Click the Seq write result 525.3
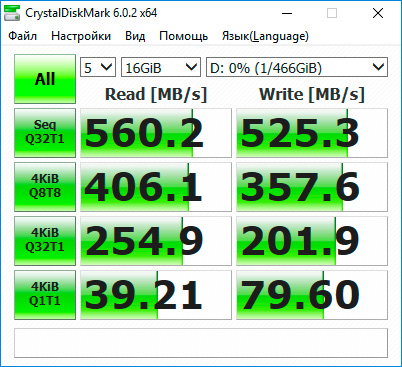 (312, 133)
